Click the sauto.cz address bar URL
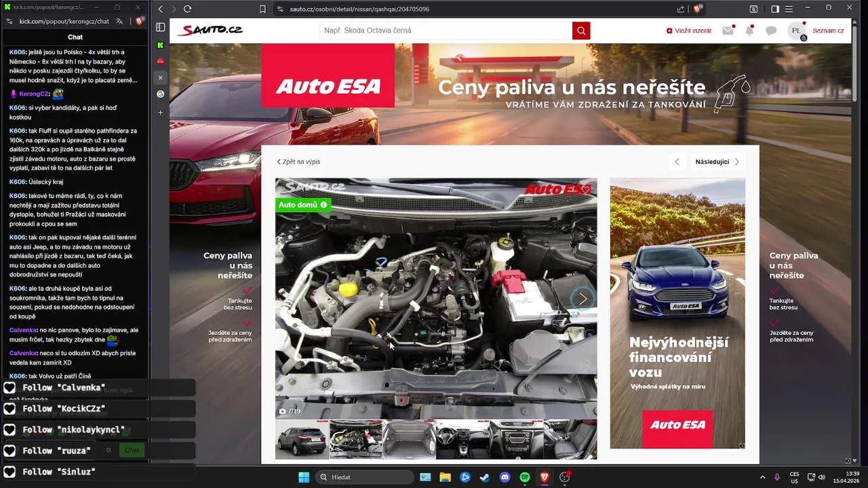The height and width of the screenshot is (488, 868). tap(359, 9)
